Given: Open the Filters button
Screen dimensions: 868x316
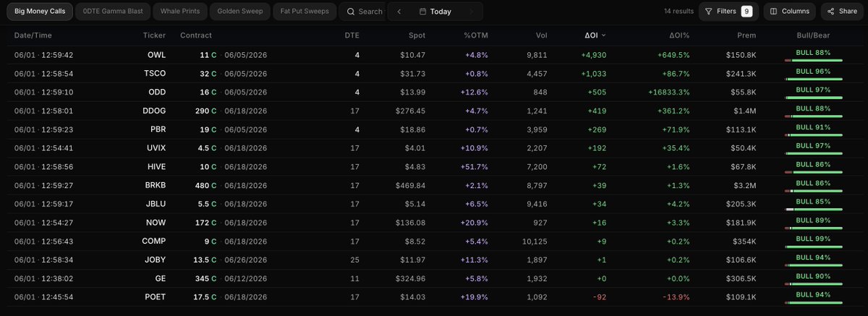Looking at the screenshot, I should (x=728, y=12).
